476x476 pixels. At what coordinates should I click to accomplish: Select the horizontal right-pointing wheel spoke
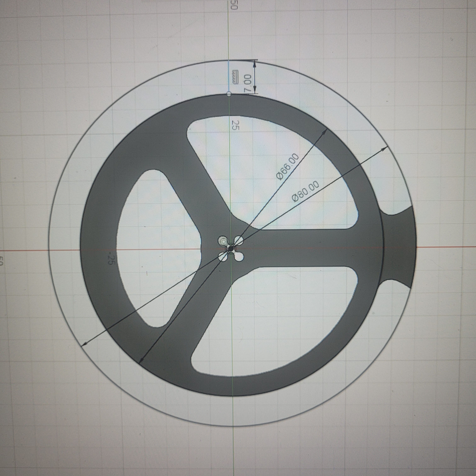(306, 248)
